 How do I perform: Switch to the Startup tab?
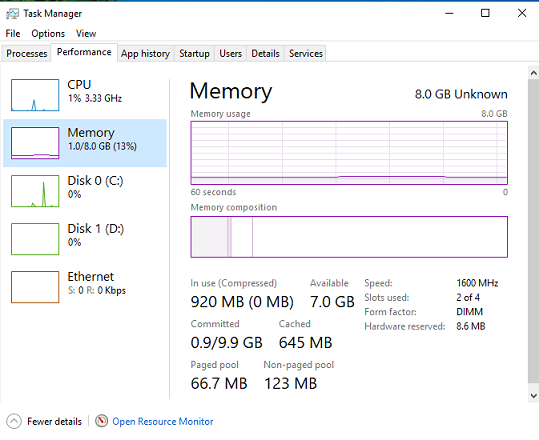tap(194, 54)
